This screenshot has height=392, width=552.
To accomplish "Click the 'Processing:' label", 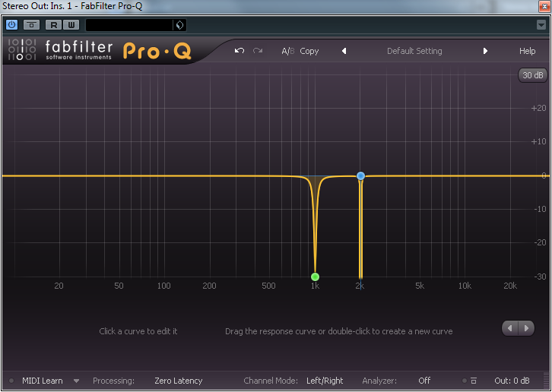I will pyautogui.click(x=113, y=381).
